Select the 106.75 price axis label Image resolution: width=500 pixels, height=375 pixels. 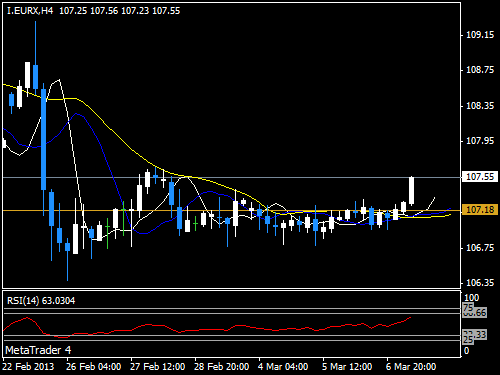(480, 248)
